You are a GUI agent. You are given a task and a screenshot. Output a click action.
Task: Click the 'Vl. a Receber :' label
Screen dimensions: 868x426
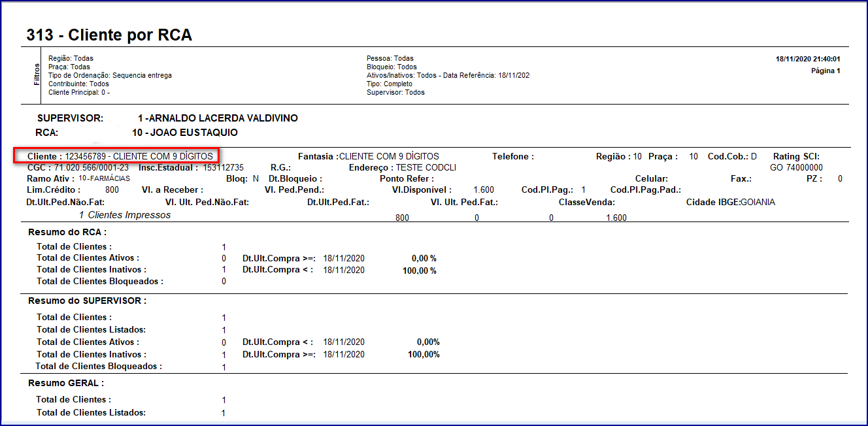coord(173,189)
